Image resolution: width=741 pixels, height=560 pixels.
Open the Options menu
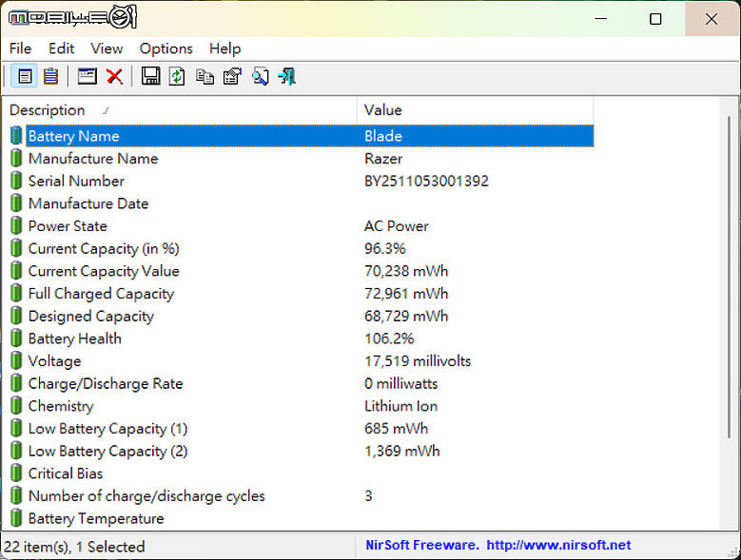166,48
